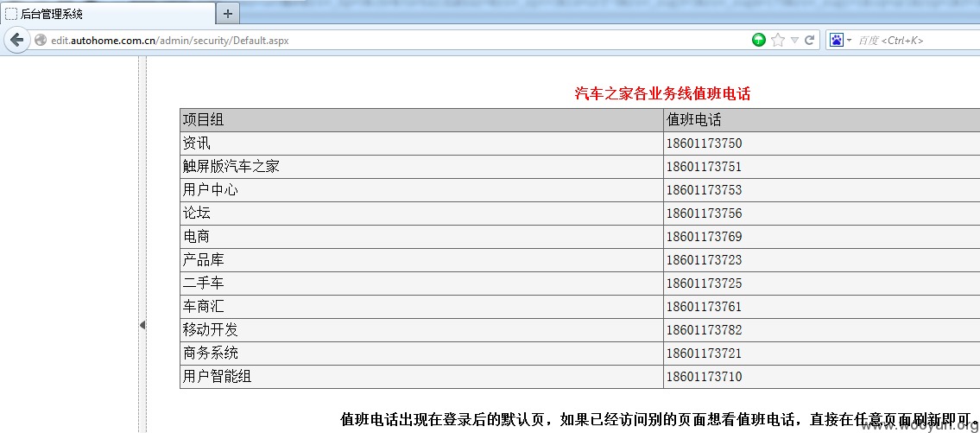Click the 商务系统 row label
This screenshot has width=980, height=433.
[x=210, y=353]
